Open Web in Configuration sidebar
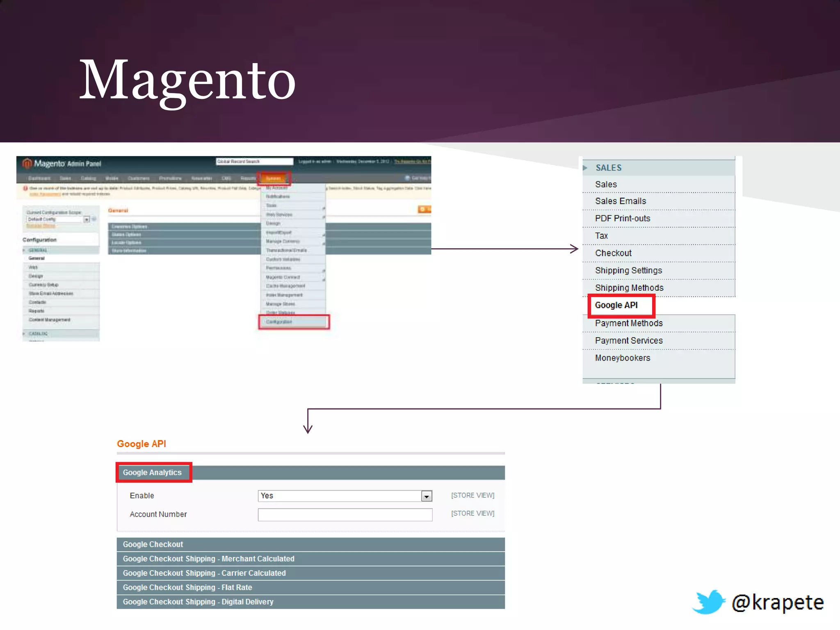 click(61, 267)
